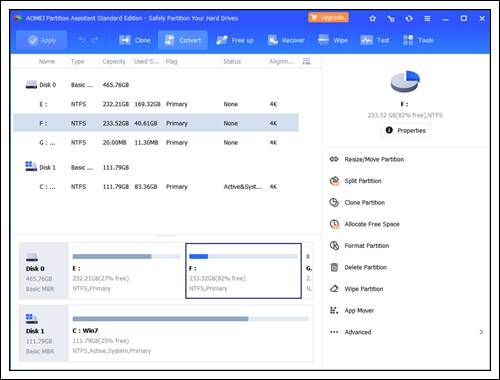Select the Wipe toolbar icon

click(333, 40)
